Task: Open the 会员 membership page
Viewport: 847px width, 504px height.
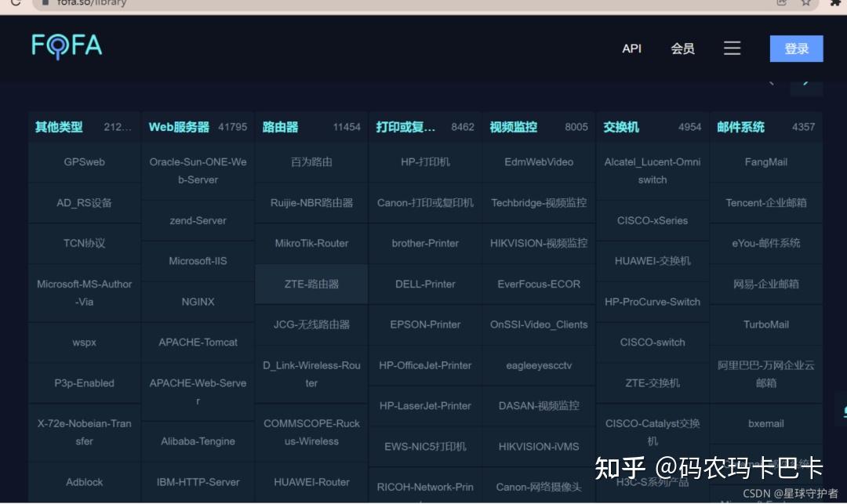Action: coord(683,48)
